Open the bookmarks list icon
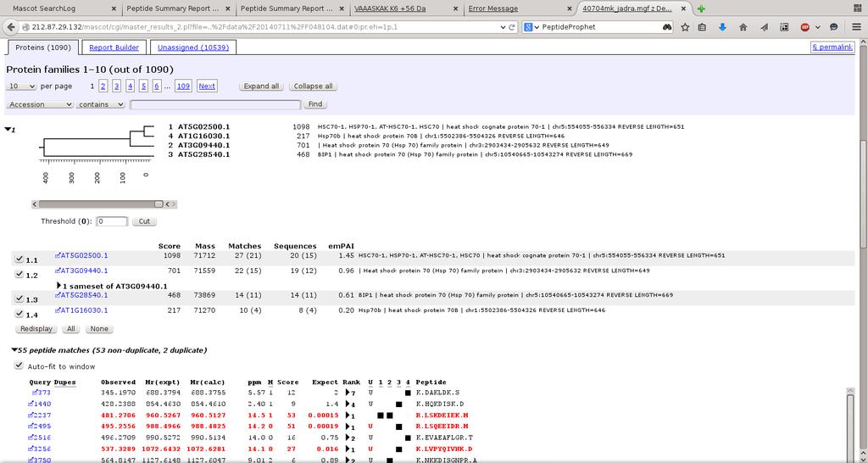Screen dimensions: 868x463 (x=703, y=27)
